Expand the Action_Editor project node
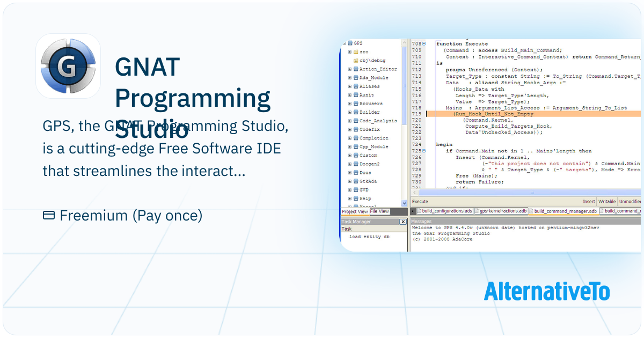The width and height of the screenshot is (644, 338). (x=350, y=69)
